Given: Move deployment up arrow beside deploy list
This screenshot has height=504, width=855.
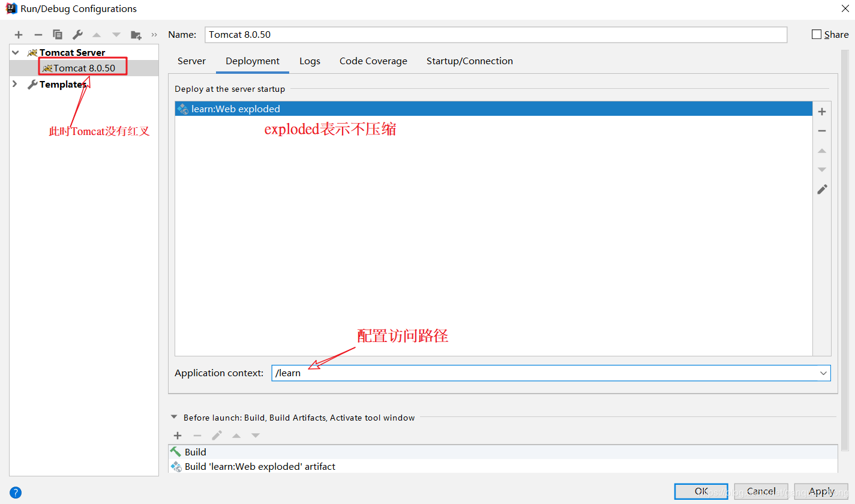Looking at the screenshot, I should click(x=822, y=151).
